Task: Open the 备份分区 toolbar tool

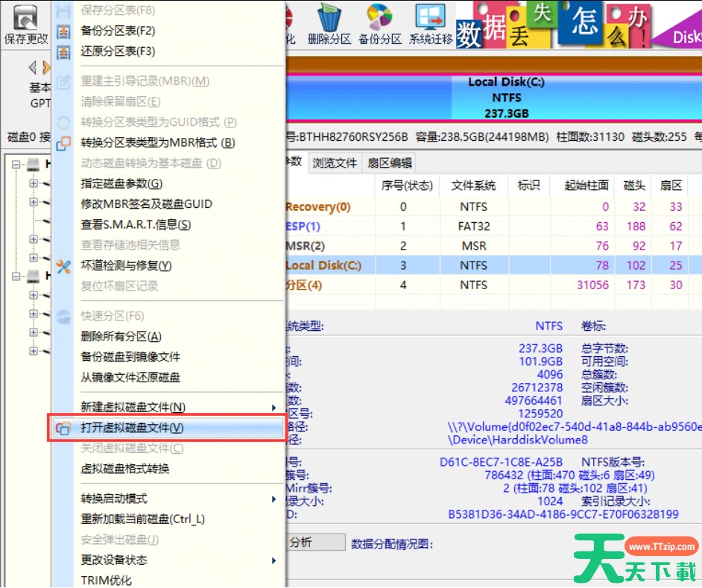Action: [x=379, y=24]
